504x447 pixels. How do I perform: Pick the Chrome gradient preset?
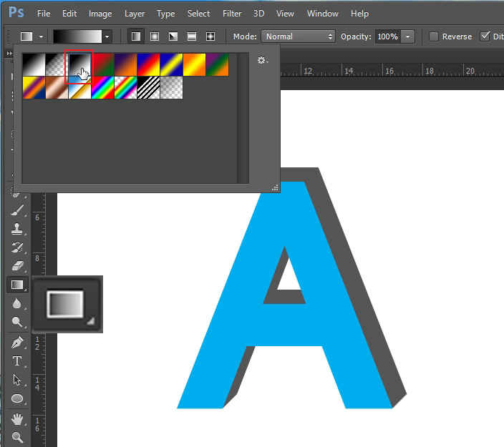[79, 88]
